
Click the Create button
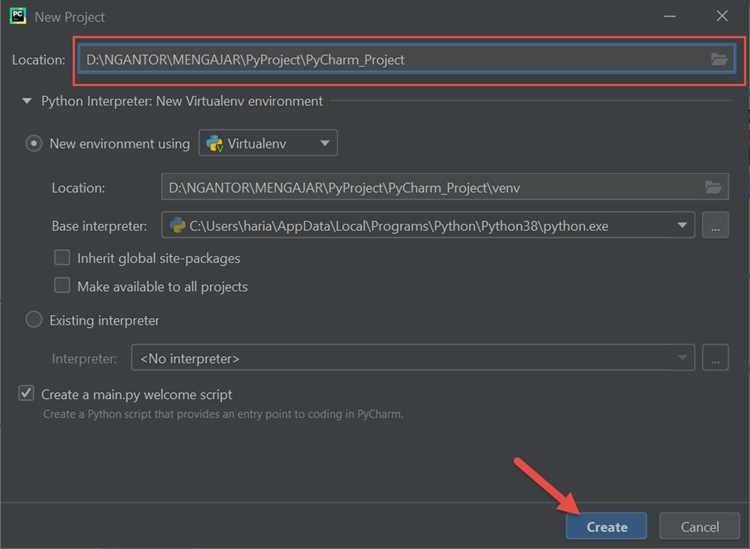(607, 527)
